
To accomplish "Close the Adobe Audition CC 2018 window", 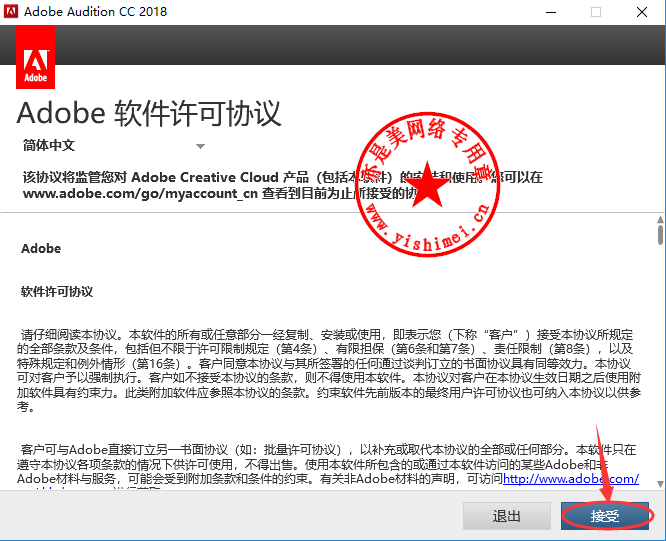I will coord(642,12).
